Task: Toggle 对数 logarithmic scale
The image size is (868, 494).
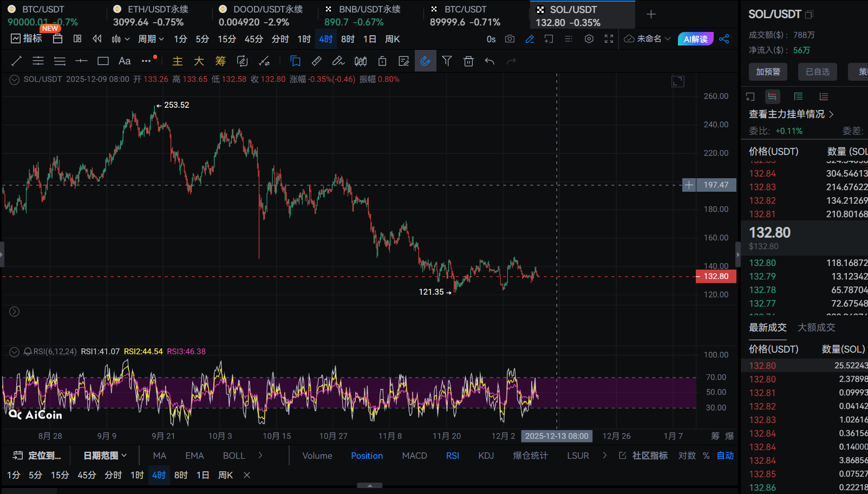Action: pos(687,456)
